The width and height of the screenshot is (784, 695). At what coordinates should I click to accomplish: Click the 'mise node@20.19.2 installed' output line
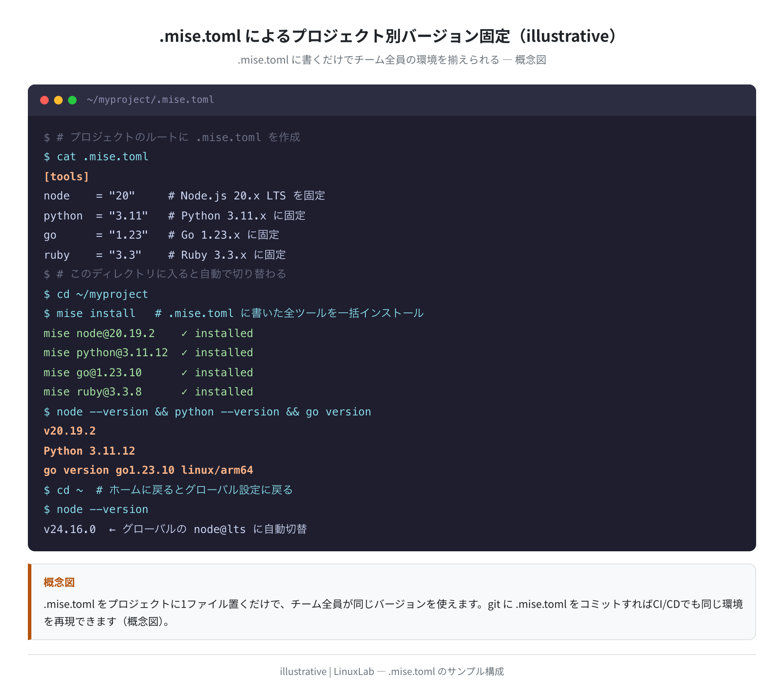[x=149, y=333]
